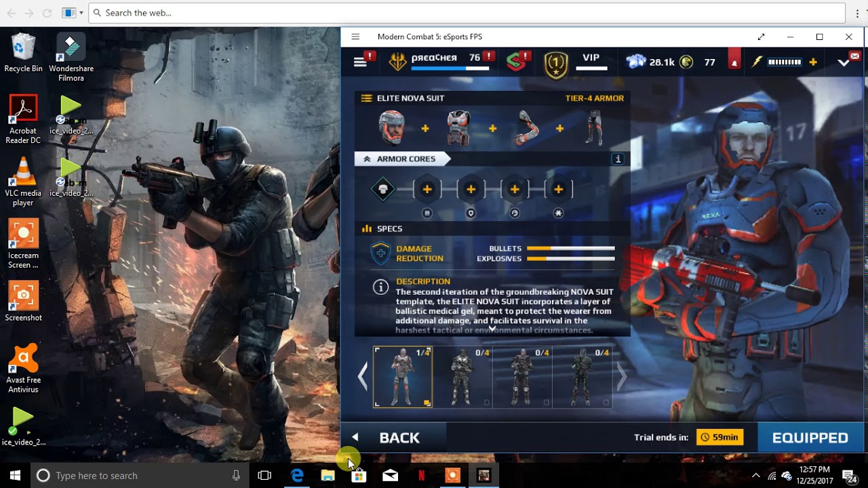Viewport: 868px width, 488px height.
Task: Open File Explorer from the taskbar
Action: click(x=328, y=475)
